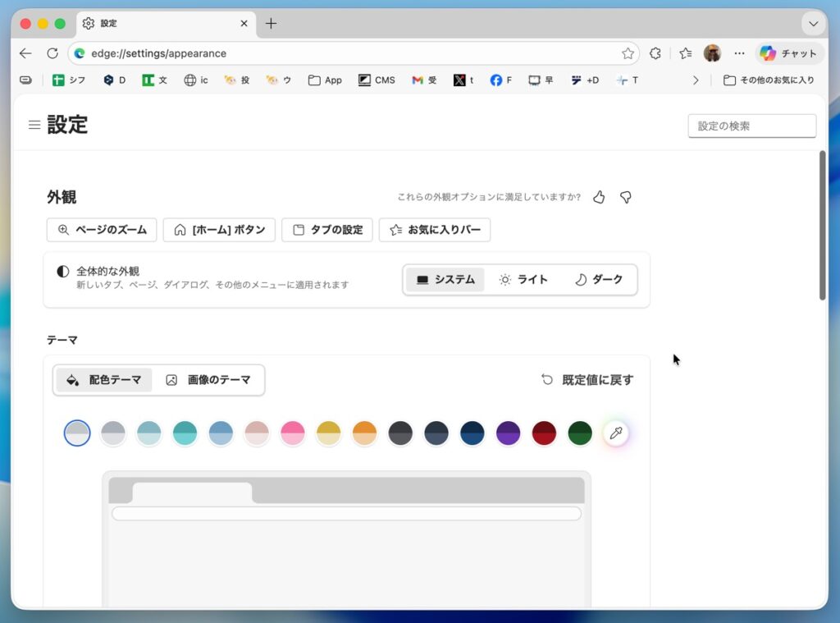This screenshot has height=623, width=840.
Task: Switch to the 画像のテーマ tab
Action: pos(208,380)
